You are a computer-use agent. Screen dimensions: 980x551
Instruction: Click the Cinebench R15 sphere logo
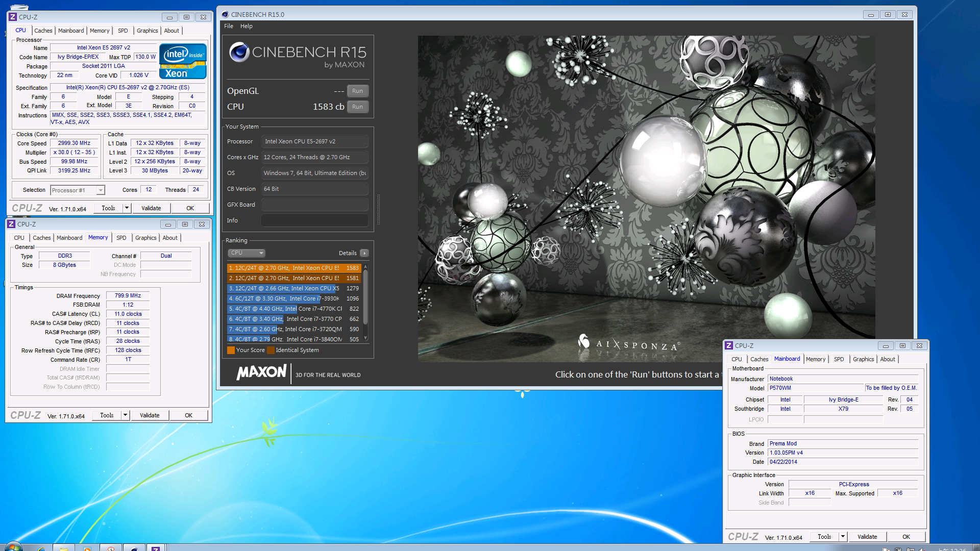(239, 52)
